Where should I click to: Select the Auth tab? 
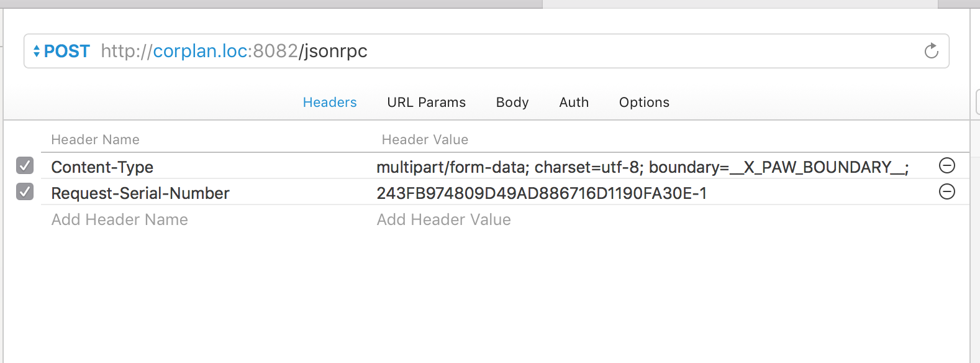tap(573, 103)
